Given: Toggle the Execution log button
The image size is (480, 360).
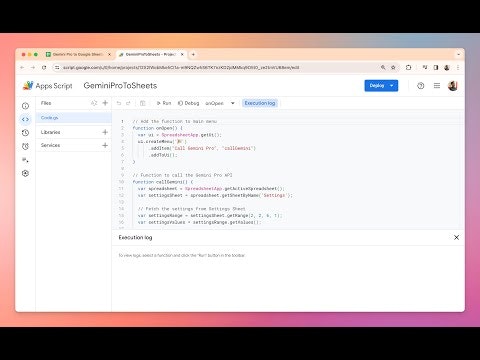Looking at the screenshot, I should [x=260, y=103].
